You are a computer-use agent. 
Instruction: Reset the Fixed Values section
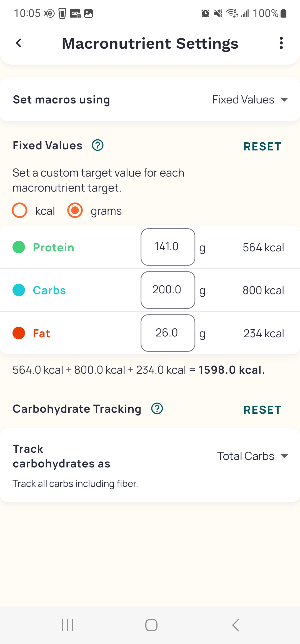pos(262,147)
